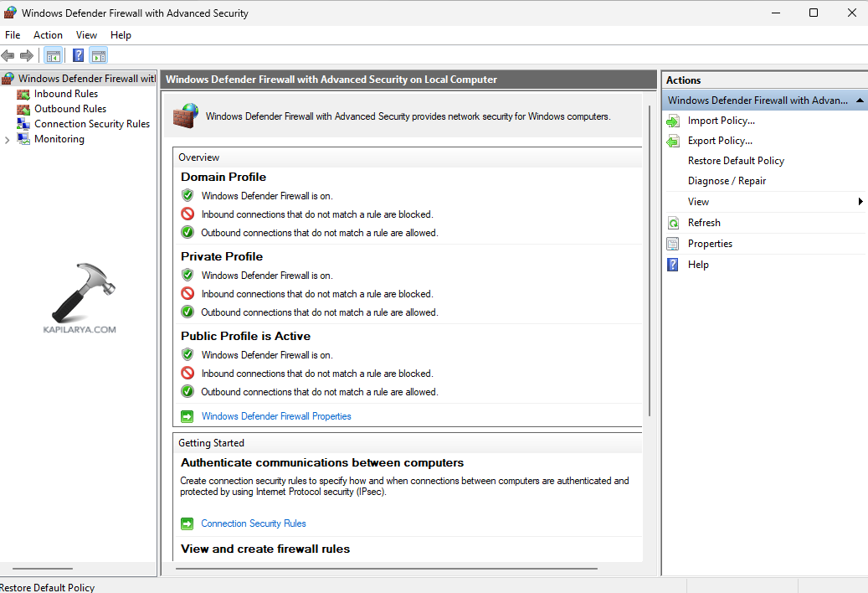868x593 pixels.
Task: Click the vertical scrollbar of the overview pane
Action: pyautogui.click(x=650, y=251)
